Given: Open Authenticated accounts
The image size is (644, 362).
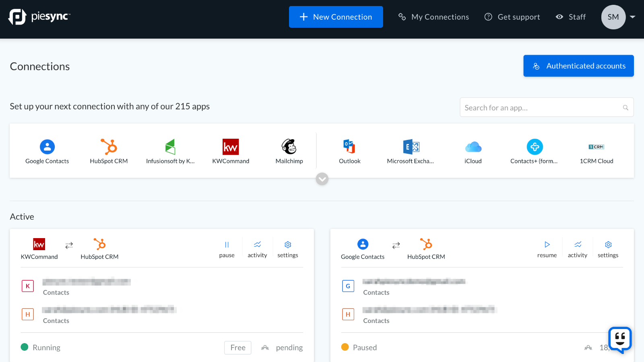Looking at the screenshot, I should [578, 66].
